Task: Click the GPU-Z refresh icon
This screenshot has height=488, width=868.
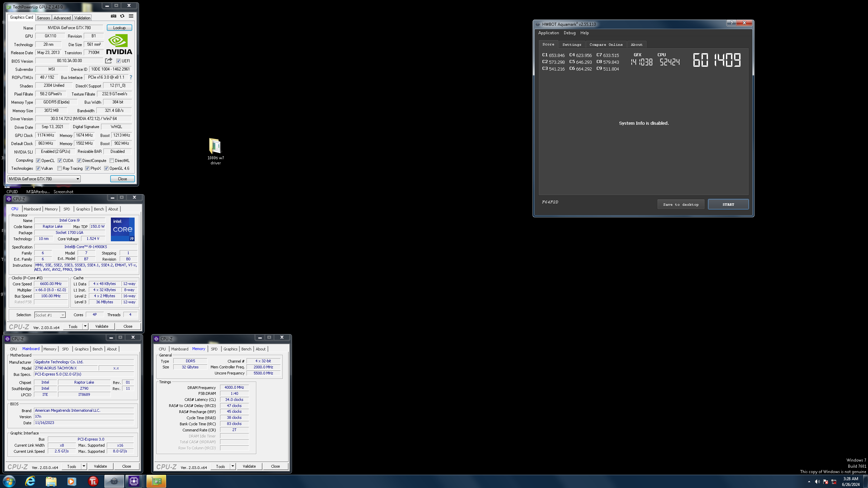Action: coord(122,16)
